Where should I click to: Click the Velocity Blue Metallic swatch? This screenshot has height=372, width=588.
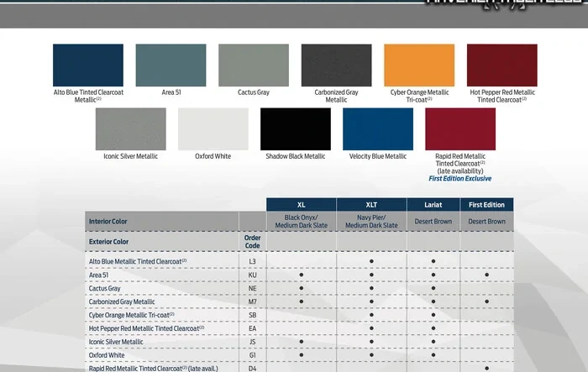point(378,129)
